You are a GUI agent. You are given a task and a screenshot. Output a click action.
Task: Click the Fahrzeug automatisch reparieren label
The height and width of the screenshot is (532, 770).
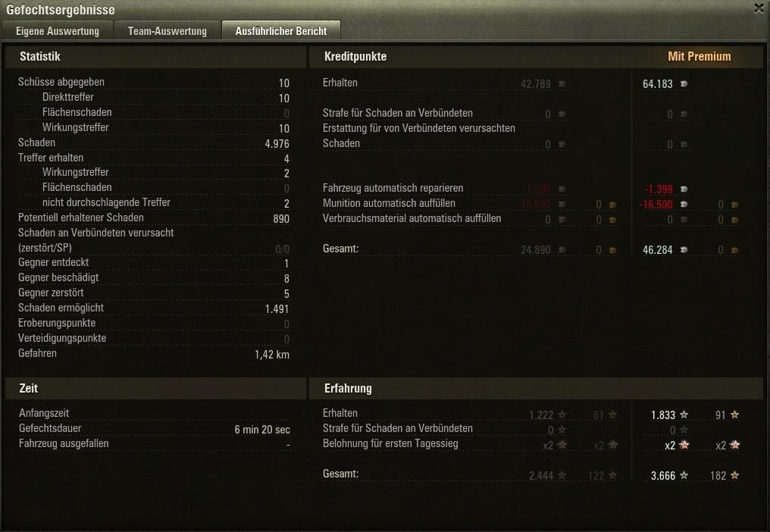(x=393, y=188)
